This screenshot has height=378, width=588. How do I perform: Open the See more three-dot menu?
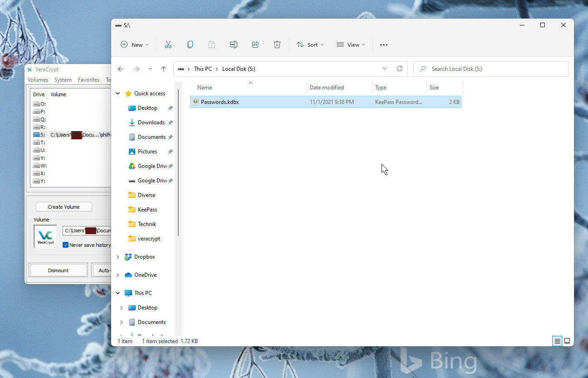(384, 45)
